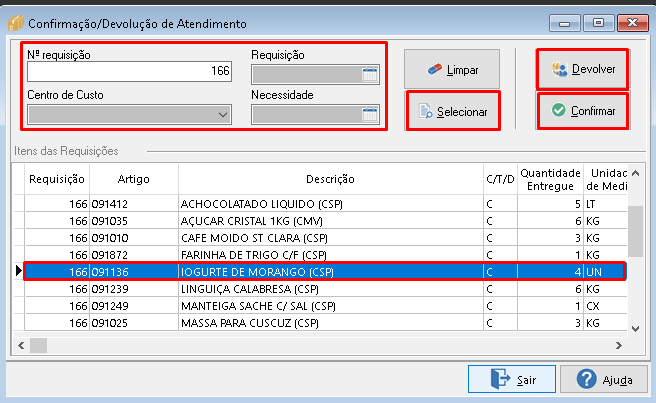Click the Quantidade Entregue column header

(550, 179)
